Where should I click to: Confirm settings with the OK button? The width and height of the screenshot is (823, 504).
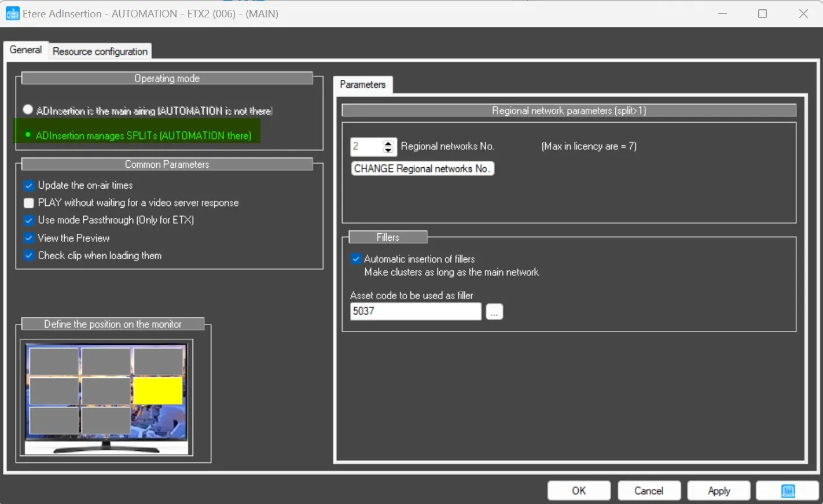[x=579, y=491]
